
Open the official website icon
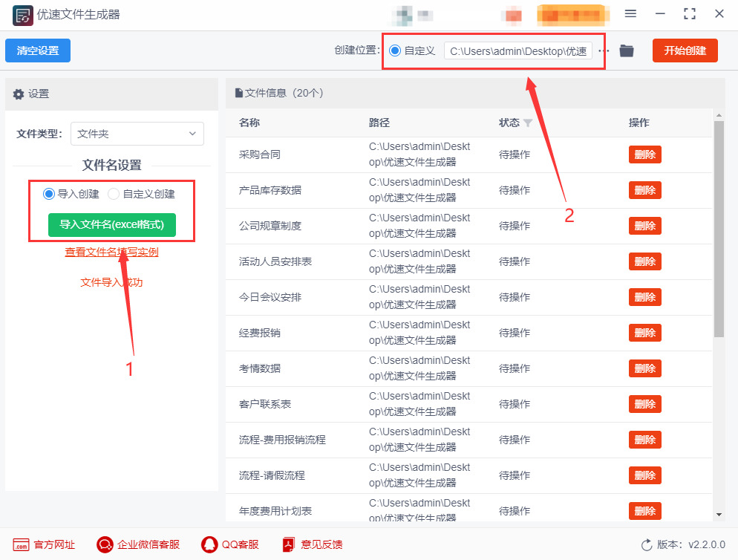click(21, 545)
